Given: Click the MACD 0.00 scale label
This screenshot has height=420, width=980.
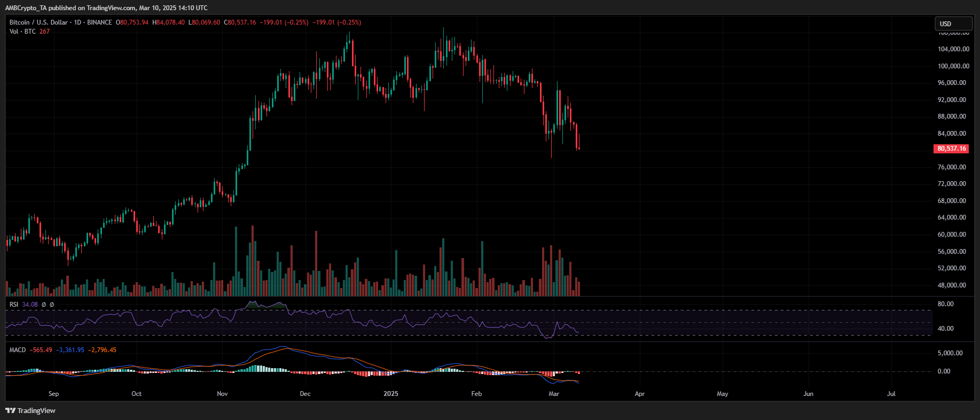Looking at the screenshot, I should click(944, 371).
